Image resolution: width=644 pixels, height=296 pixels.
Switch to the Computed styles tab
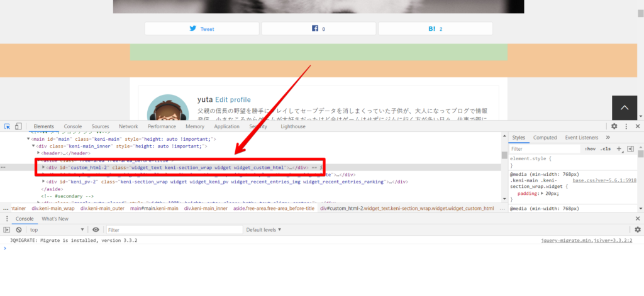point(545,138)
